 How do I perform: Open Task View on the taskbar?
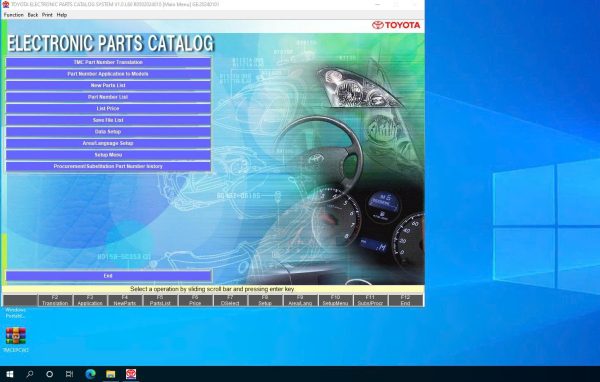(69, 374)
